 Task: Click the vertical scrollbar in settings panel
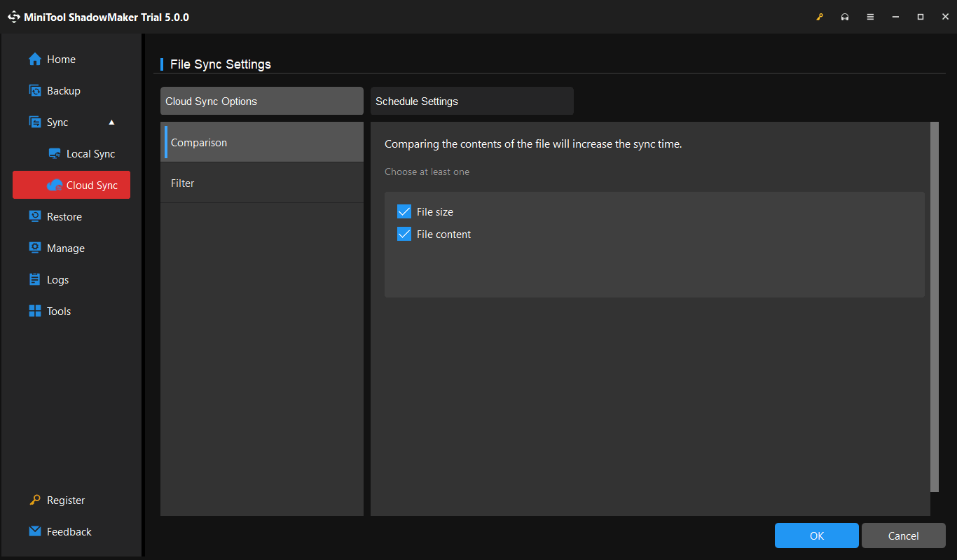[935, 307]
